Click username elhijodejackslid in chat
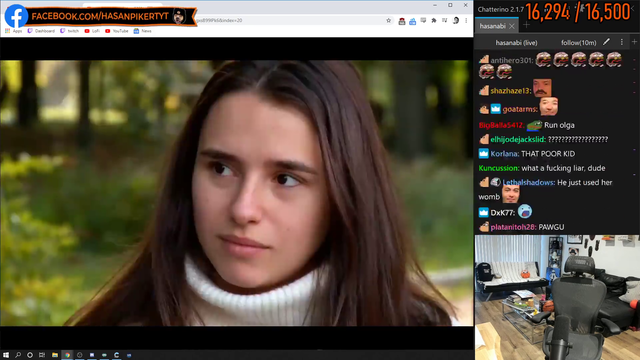The image size is (640, 360). (518, 140)
